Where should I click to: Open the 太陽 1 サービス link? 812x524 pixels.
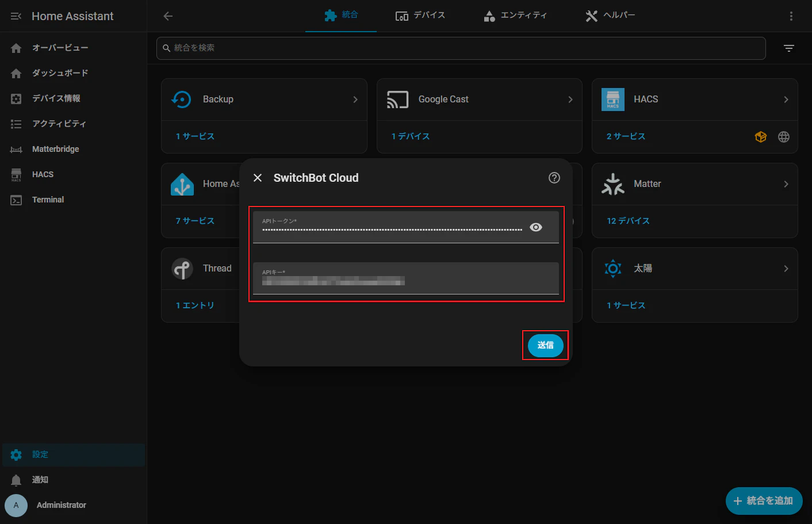click(626, 305)
